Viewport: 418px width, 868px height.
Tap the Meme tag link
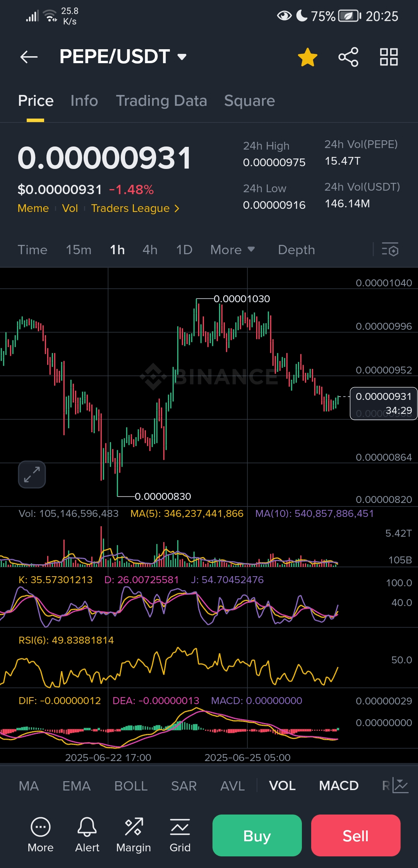(x=33, y=208)
